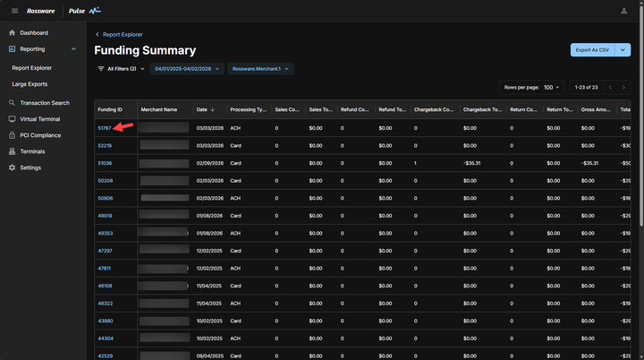Click the Settings gear icon

pos(13,167)
